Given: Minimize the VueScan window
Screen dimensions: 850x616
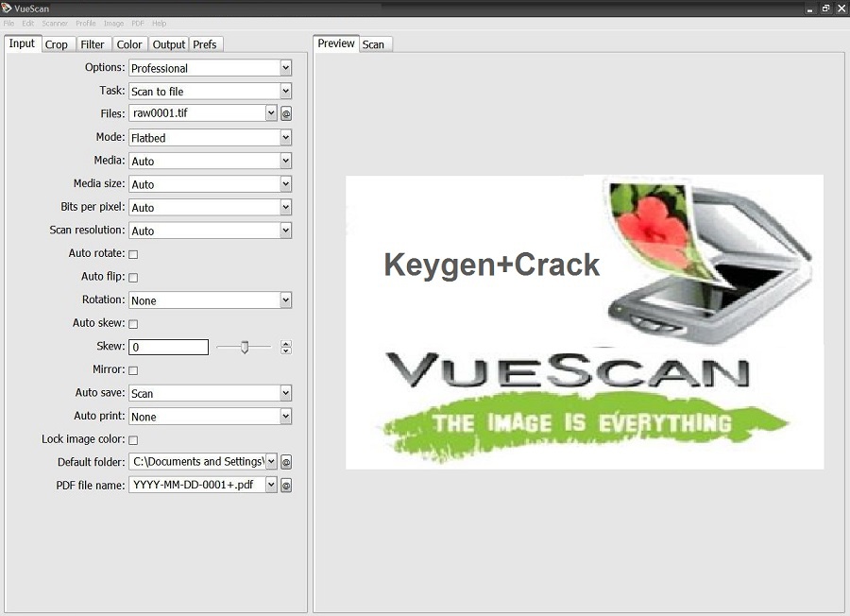Looking at the screenshot, I should click(810, 9).
